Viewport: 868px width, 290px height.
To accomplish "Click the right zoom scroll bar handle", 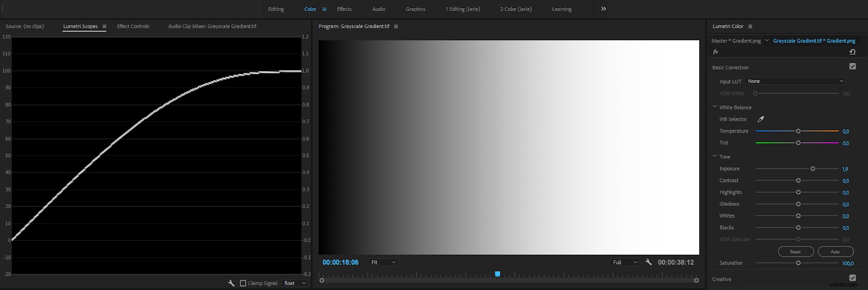I will 697,281.
